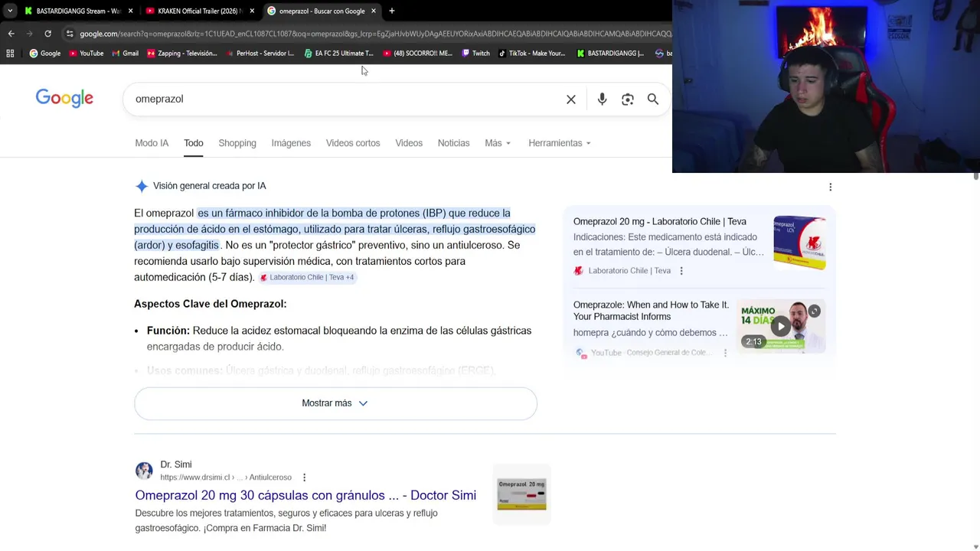This screenshot has height=551, width=980.
Task: Open Zapping Televisión bookmark
Action: [182, 54]
